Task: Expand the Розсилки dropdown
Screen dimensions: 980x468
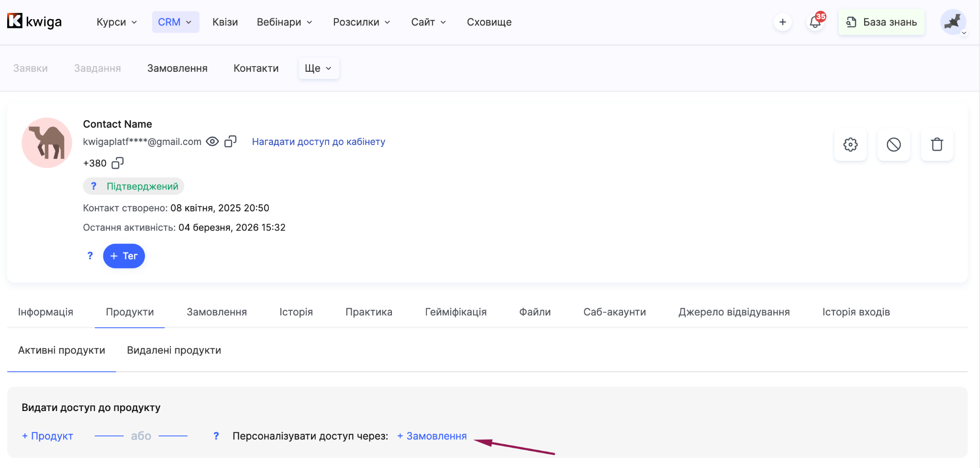Action: [362, 22]
